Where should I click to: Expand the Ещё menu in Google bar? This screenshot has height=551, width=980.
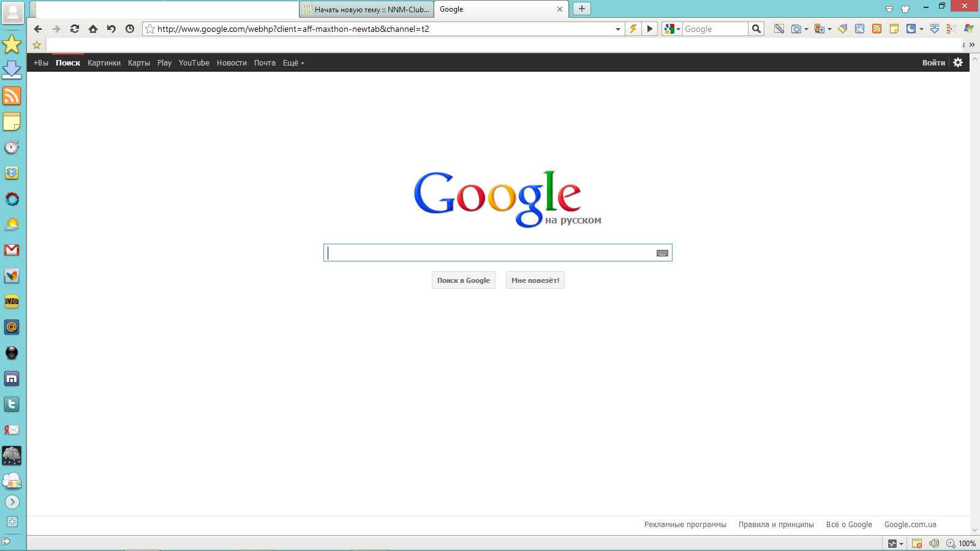[x=293, y=63]
